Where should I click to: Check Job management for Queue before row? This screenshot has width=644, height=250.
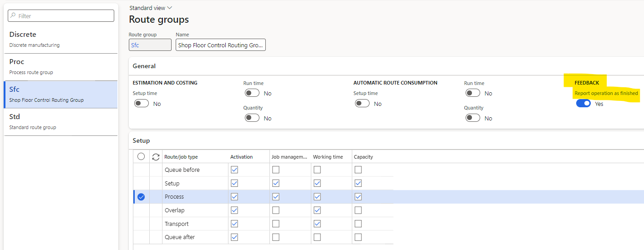pos(276,170)
